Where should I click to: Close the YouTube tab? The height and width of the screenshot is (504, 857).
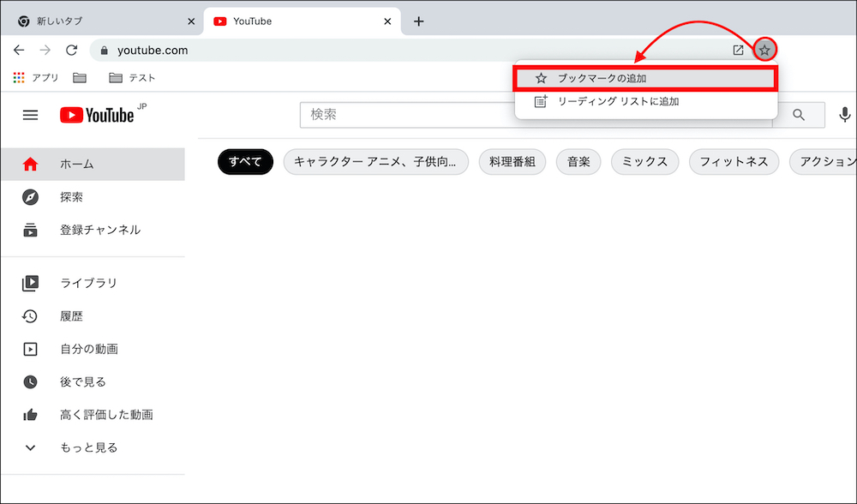(387, 21)
